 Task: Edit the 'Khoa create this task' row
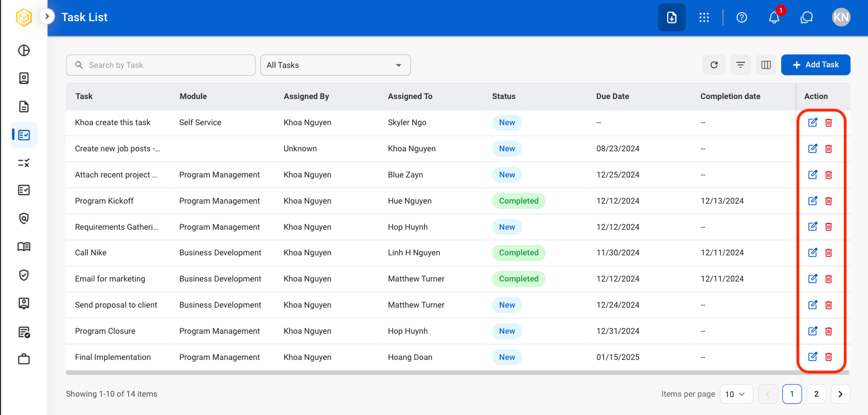(x=812, y=122)
